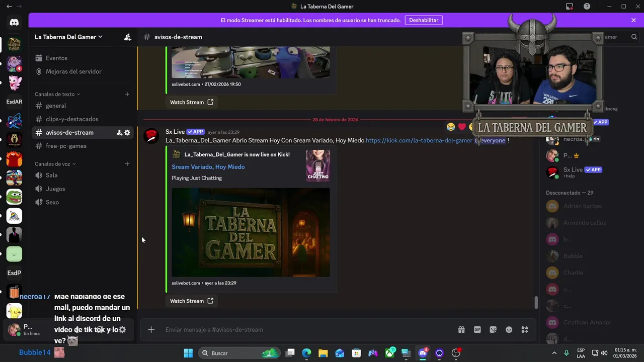Screen dimensions: 644x362
Task: Open the sailboat server icon
Action: click(x=14, y=216)
